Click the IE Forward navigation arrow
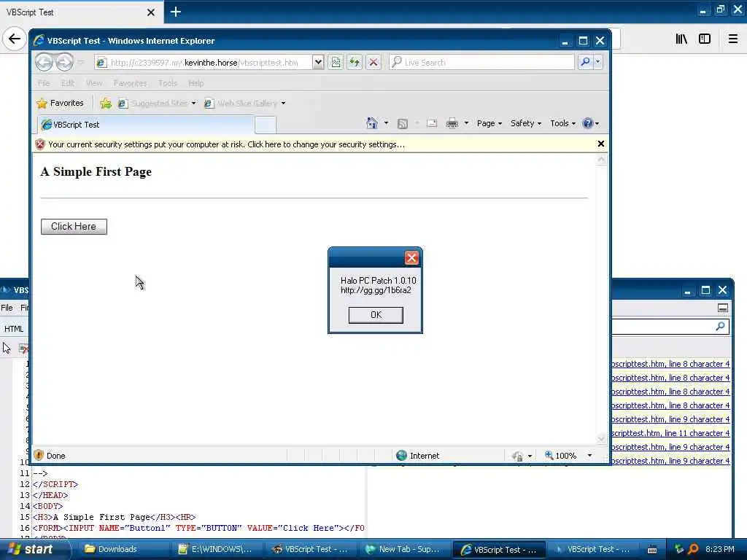Screen dimensions: 747x560 click(x=64, y=62)
